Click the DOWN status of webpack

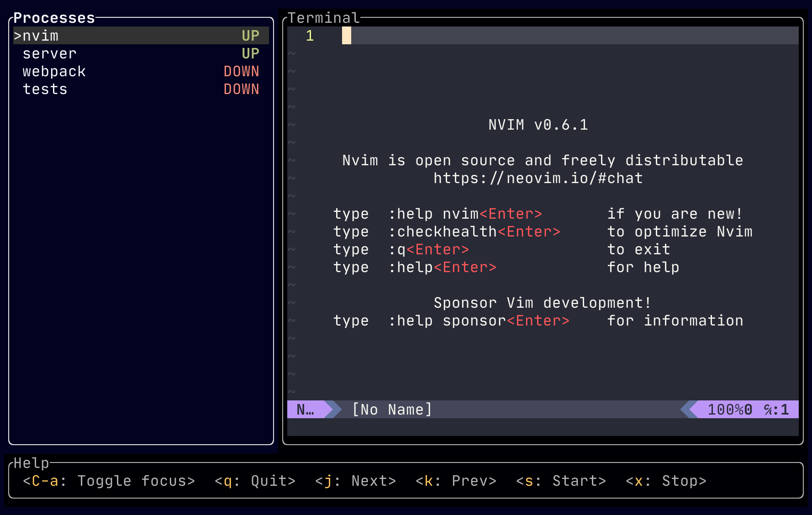pyautogui.click(x=241, y=71)
